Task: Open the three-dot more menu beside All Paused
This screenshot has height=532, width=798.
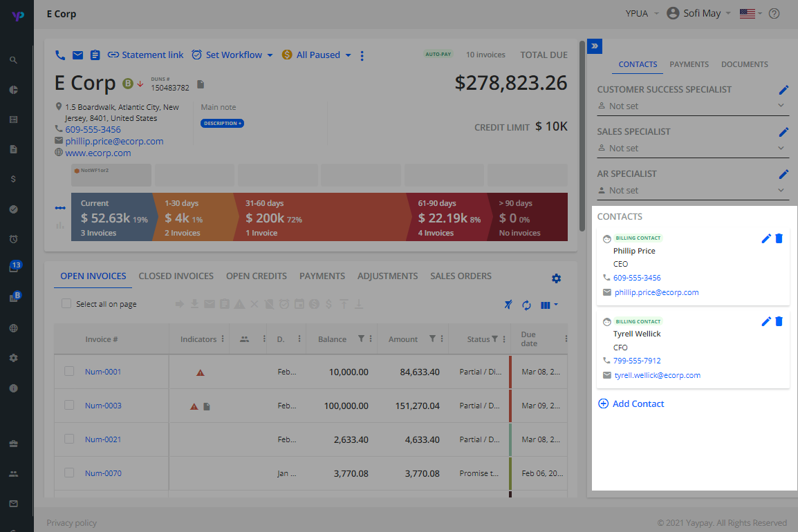Action: pyautogui.click(x=362, y=55)
